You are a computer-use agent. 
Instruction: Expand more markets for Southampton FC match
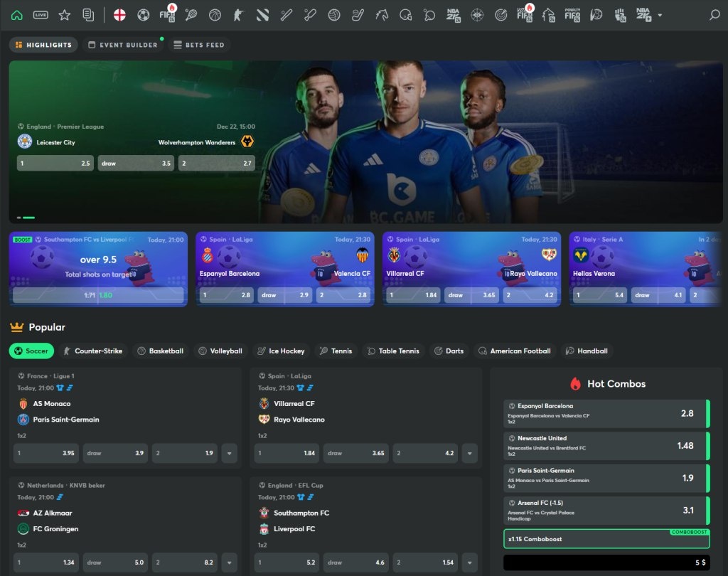470,562
